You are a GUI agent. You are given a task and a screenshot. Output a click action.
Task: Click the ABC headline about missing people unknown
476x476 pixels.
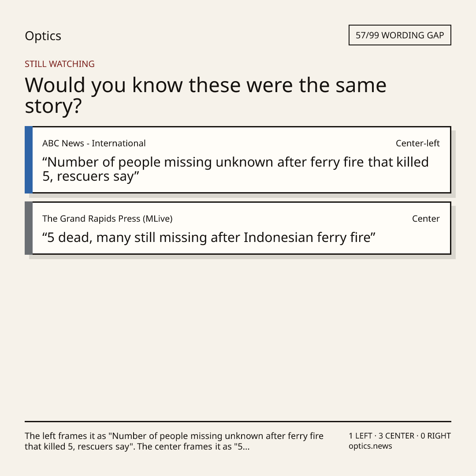tap(235, 169)
